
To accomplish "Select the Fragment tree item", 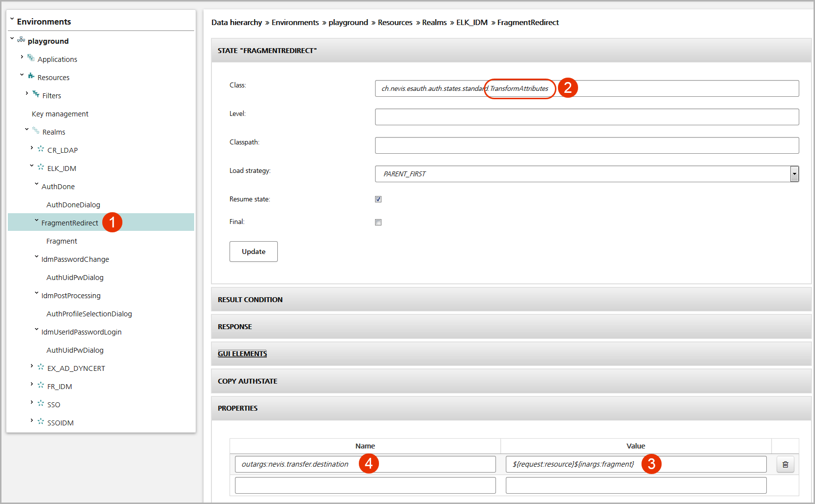I will tap(62, 241).
